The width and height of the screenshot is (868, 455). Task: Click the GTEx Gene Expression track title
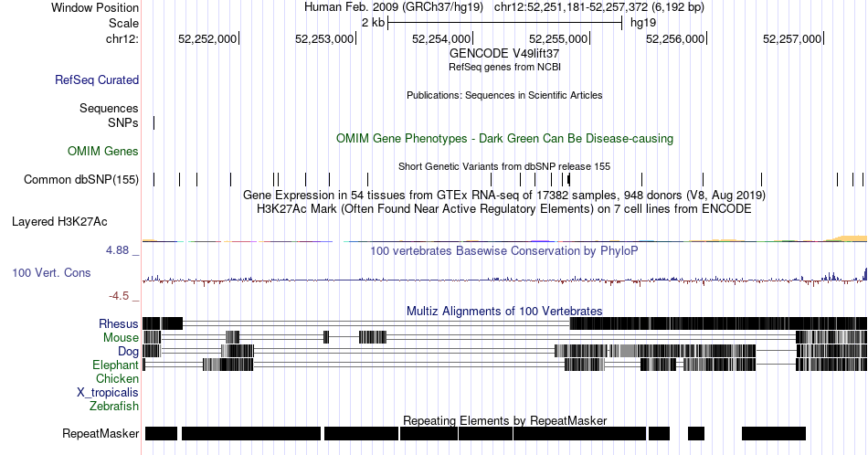coord(504,195)
